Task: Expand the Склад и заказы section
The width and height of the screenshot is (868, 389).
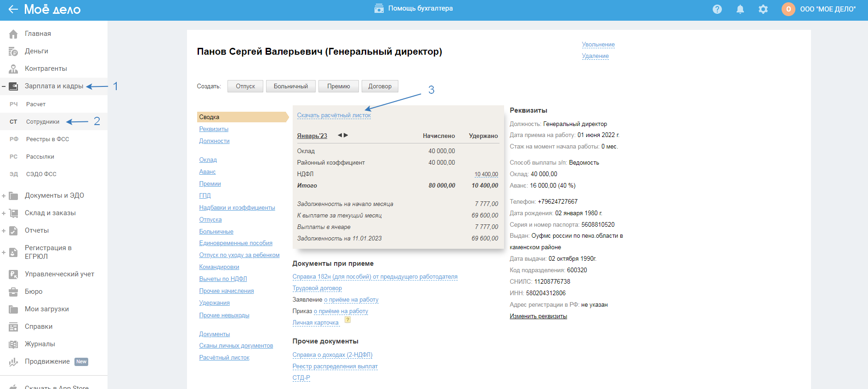Action: click(4, 213)
